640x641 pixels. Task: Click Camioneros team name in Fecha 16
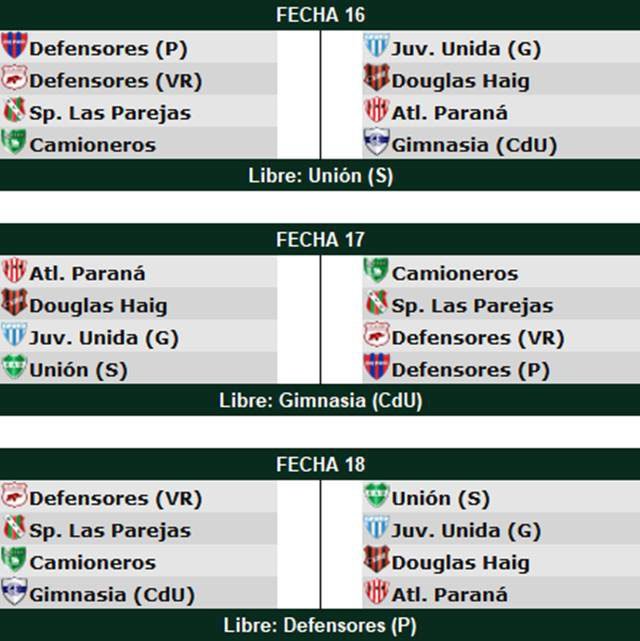click(93, 144)
